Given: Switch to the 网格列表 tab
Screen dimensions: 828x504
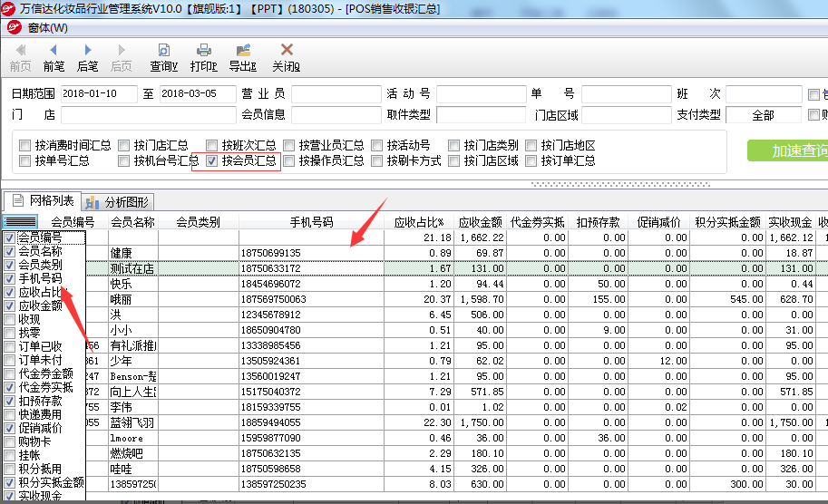Looking at the screenshot, I should (x=43, y=200).
